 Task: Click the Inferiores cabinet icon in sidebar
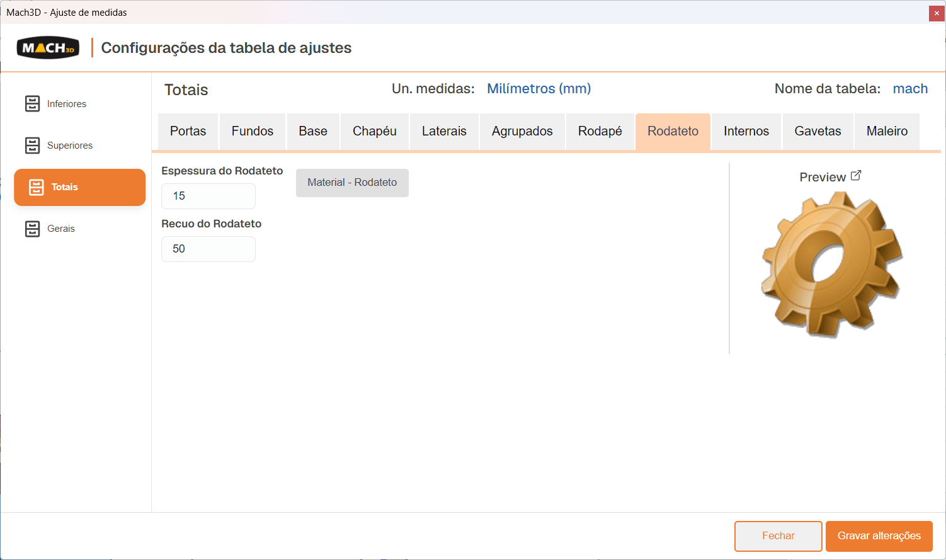click(32, 104)
